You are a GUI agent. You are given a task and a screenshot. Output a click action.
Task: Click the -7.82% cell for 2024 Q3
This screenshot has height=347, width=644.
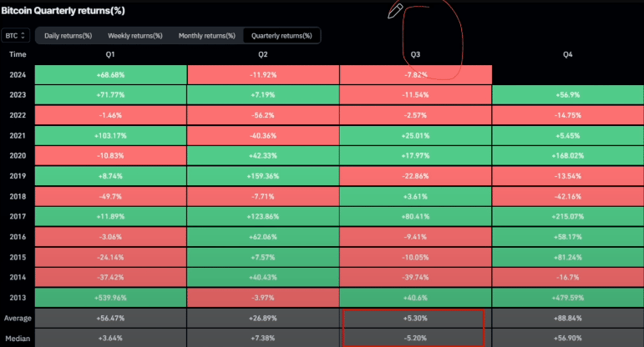pyautogui.click(x=416, y=74)
